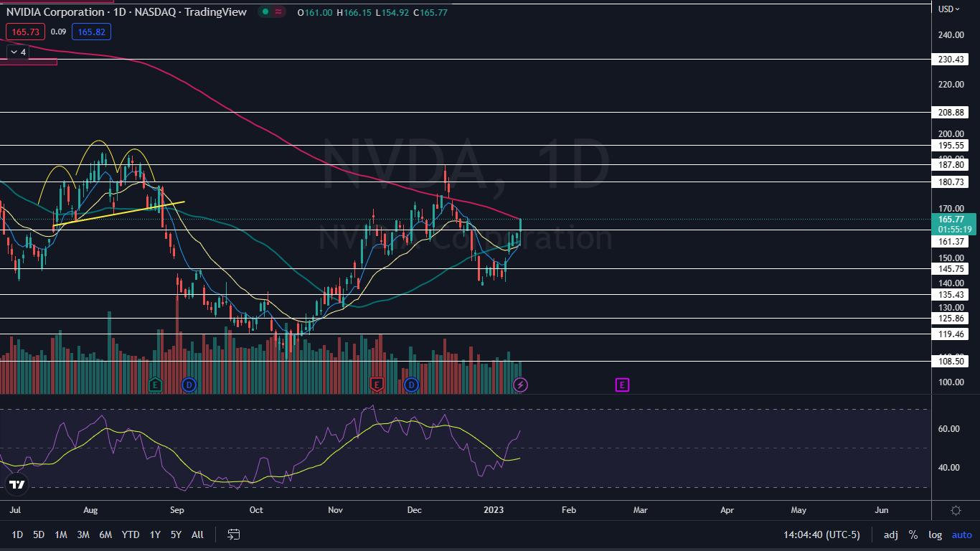Toggle adjusted data 'adj' option

click(x=890, y=534)
